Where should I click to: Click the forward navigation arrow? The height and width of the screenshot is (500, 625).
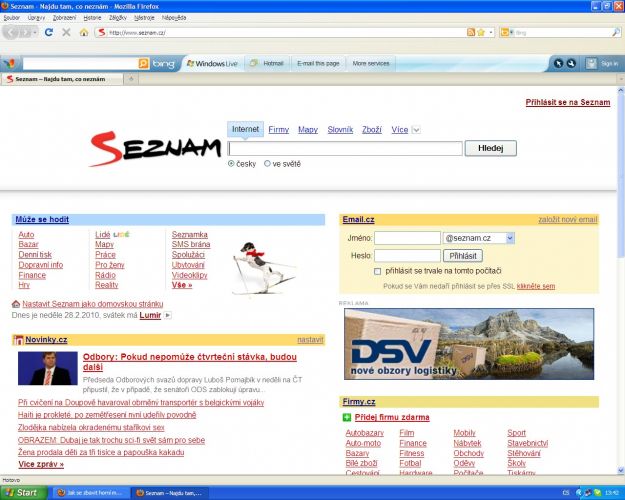click(25, 32)
